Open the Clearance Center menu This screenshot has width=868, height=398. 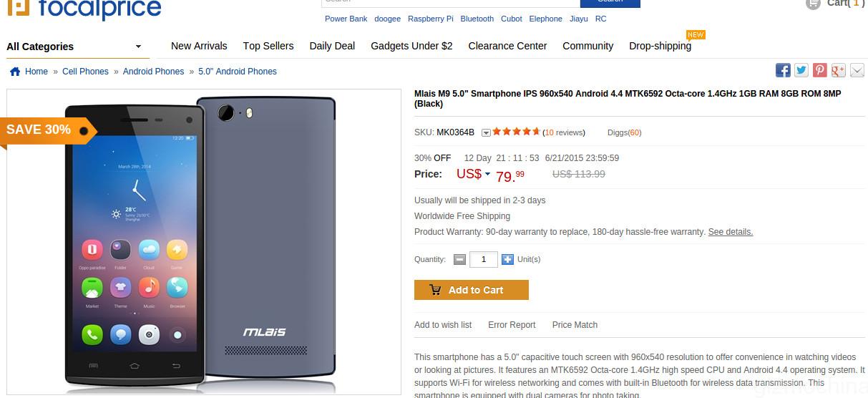point(507,46)
